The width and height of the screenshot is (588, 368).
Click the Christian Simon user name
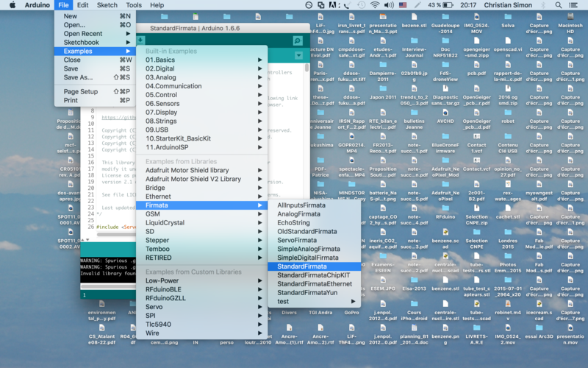[508, 5]
